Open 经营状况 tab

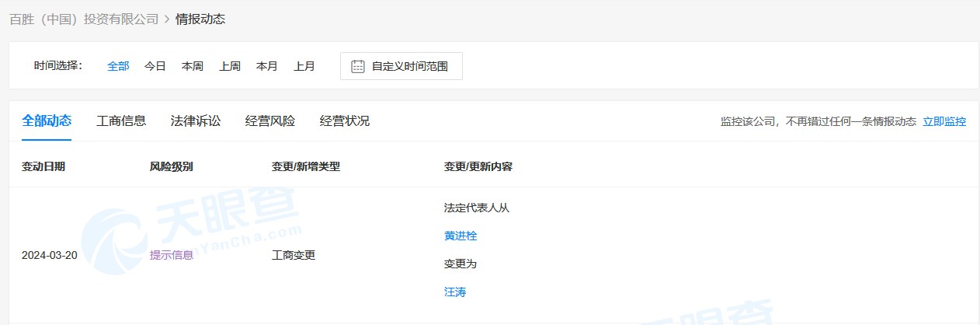[345, 121]
